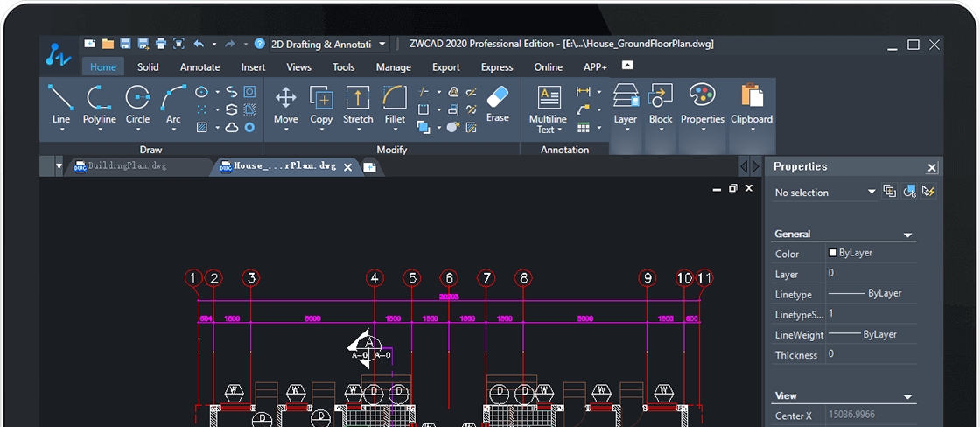Close the House_...rPlan.dwg document tab
The height and width of the screenshot is (427, 980).
pyautogui.click(x=348, y=167)
